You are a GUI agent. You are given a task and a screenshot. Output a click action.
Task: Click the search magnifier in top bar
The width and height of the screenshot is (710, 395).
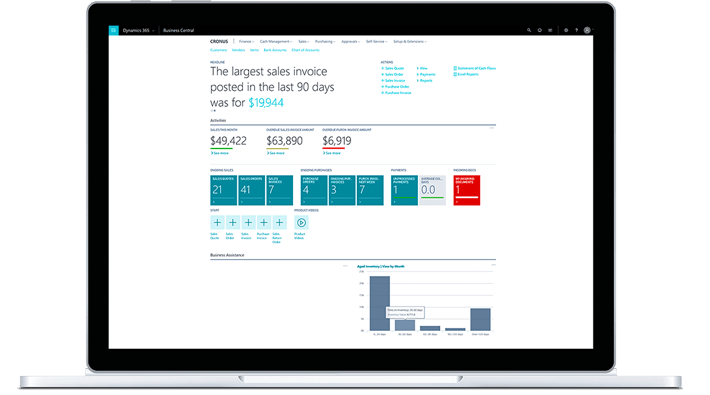(529, 30)
